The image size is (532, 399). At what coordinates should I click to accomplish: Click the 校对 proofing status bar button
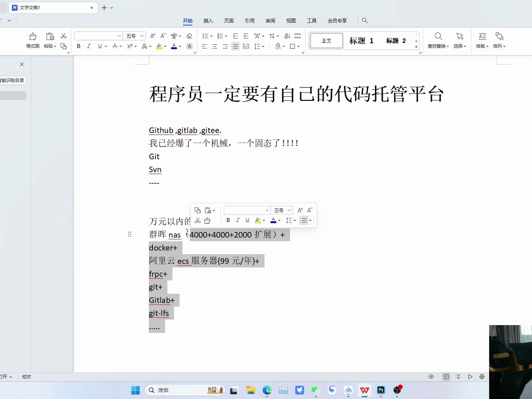click(x=27, y=377)
